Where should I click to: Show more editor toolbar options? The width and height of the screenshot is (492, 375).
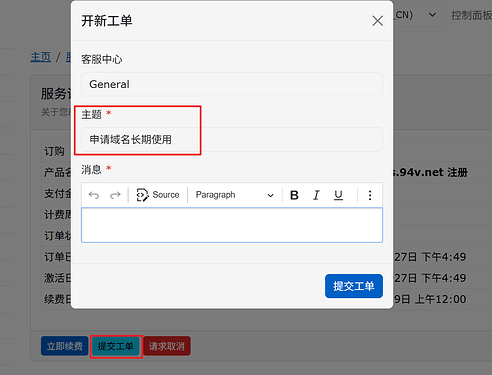point(370,195)
